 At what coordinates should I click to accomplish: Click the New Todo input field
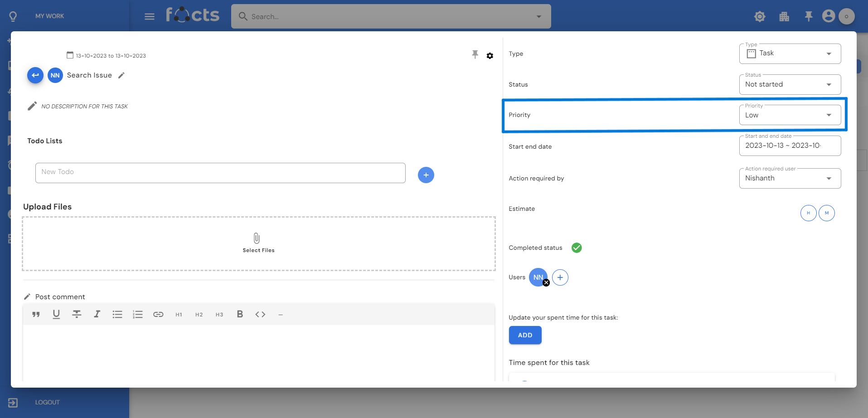click(x=220, y=172)
